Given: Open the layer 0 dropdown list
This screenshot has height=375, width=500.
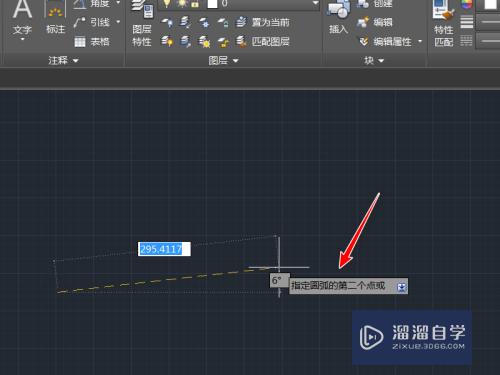Looking at the screenshot, I should pos(315,3).
